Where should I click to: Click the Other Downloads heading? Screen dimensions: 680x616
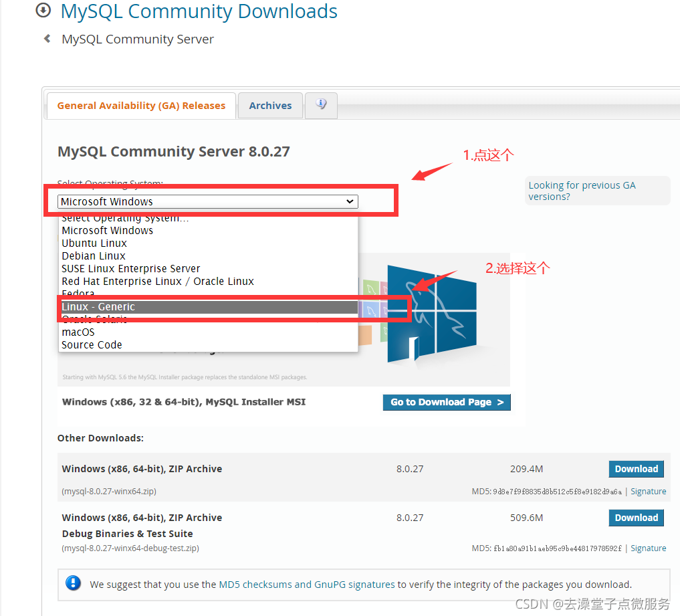[x=100, y=437]
